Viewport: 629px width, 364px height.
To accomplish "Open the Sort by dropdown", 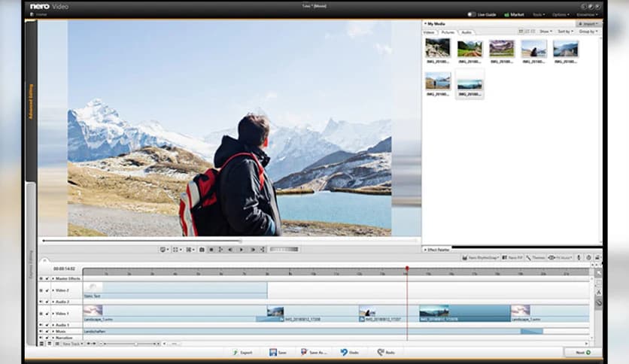I will point(565,32).
